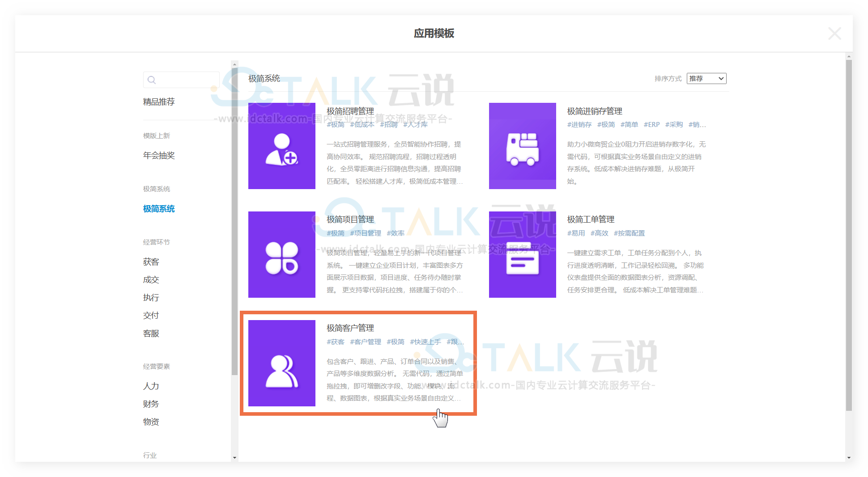The width and height of the screenshot is (868, 477).
Task: Select 客服 category
Action: click(151, 333)
